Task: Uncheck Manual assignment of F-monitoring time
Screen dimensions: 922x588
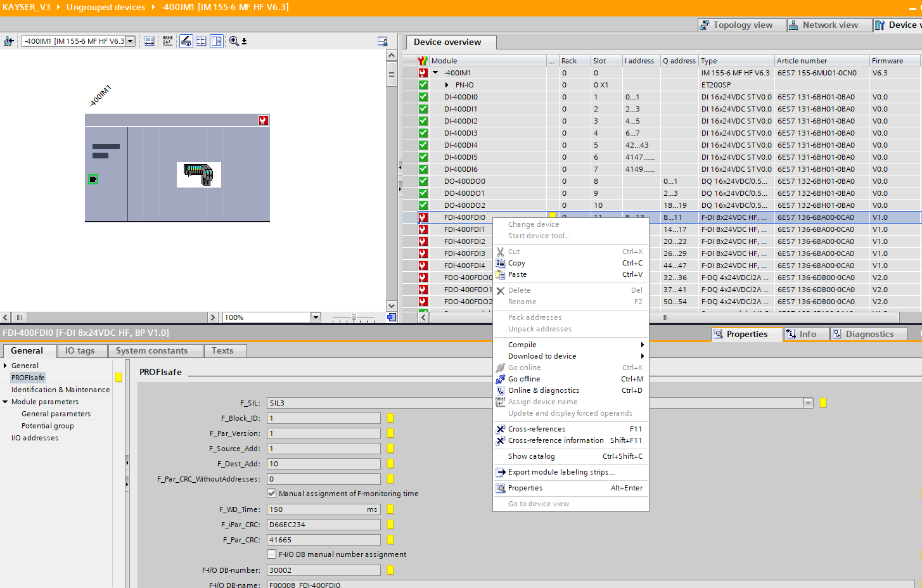Action: (272, 494)
